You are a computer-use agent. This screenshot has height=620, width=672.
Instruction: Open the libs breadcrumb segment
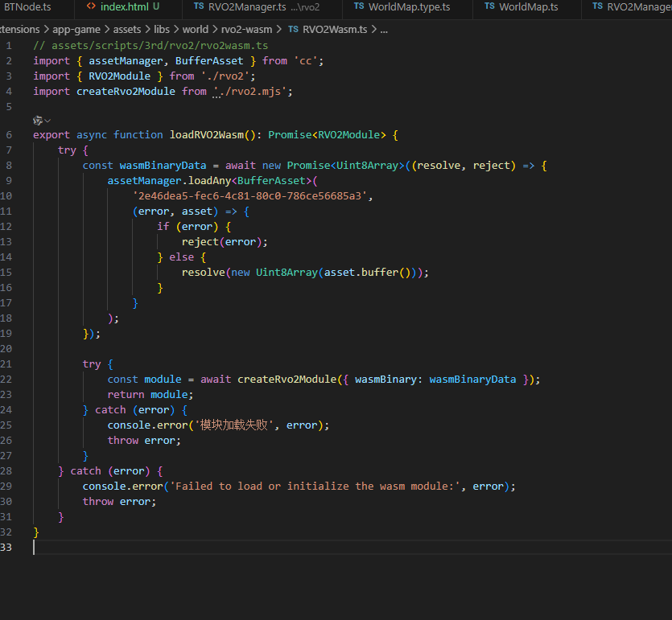(162, 30)
